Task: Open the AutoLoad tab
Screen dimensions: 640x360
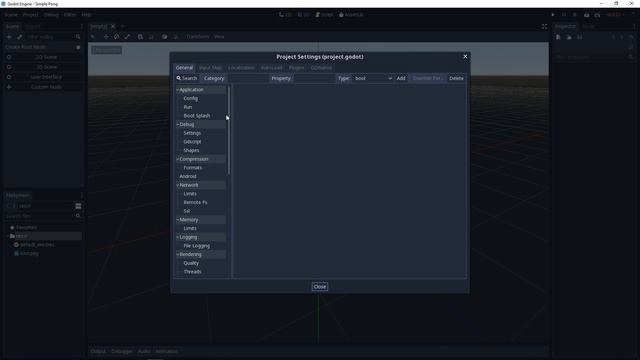Action: [271, 68]
